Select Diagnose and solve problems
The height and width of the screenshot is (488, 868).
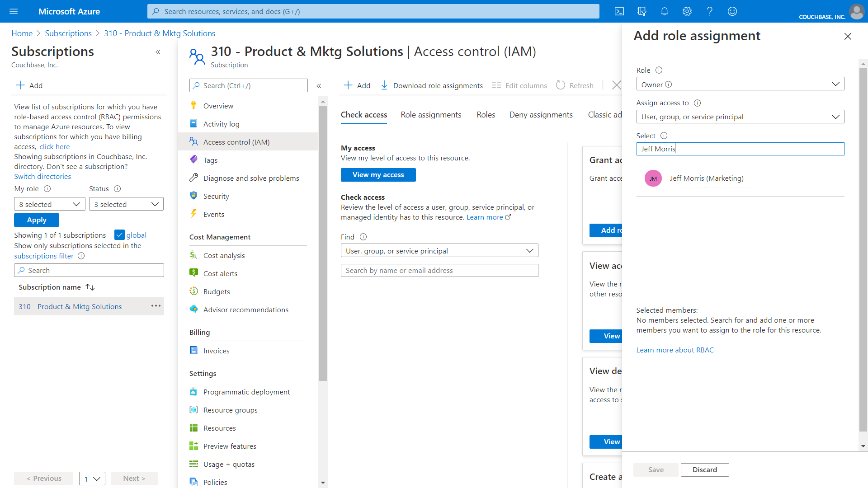coord(251,178)
